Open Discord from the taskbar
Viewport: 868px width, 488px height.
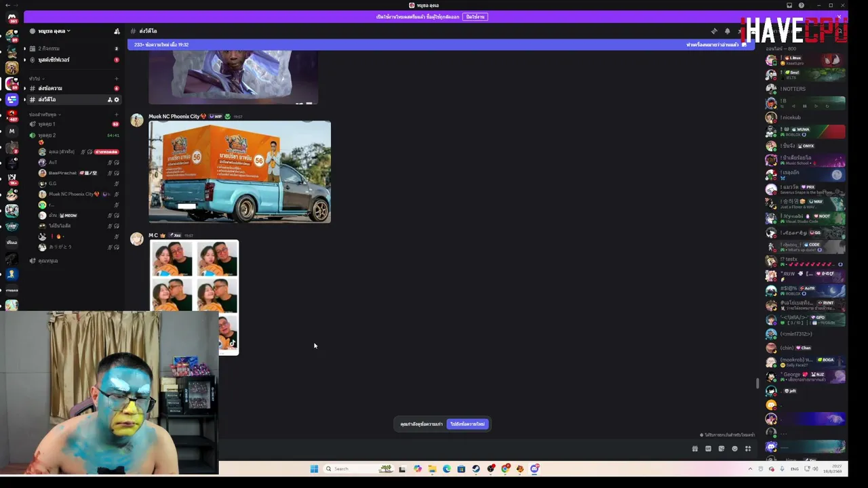pos(534,468)
